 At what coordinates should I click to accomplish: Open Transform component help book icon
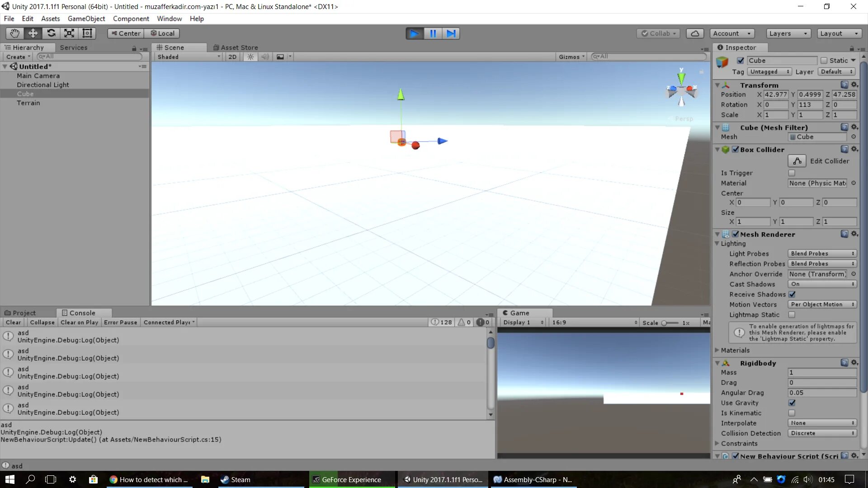pos(844,85)
